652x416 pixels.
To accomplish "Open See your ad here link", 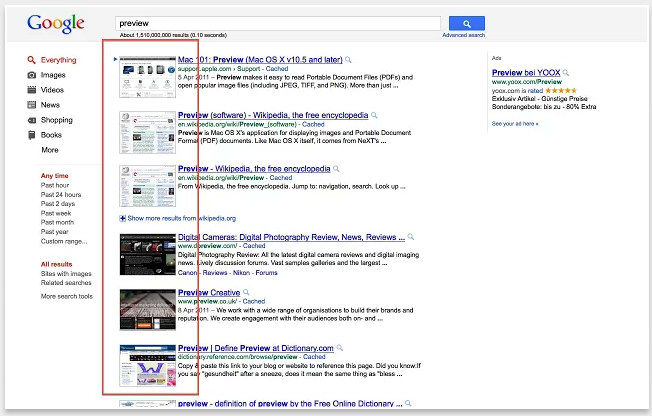I will point(515,124).
